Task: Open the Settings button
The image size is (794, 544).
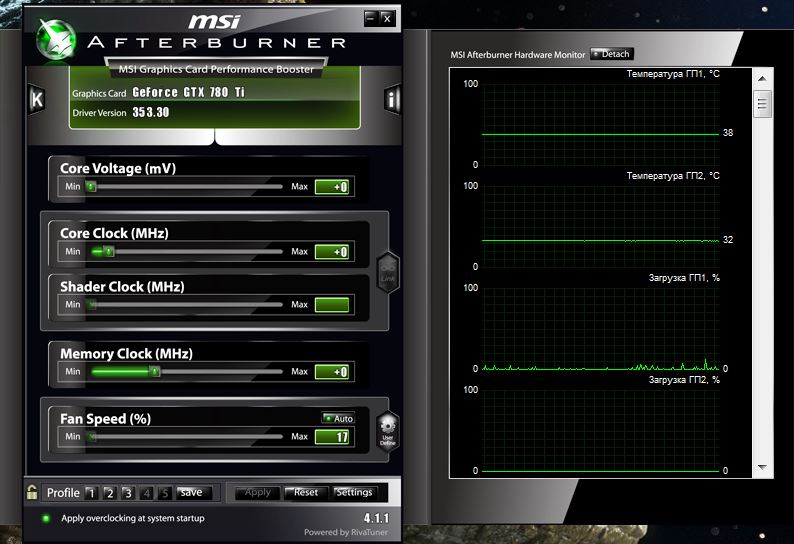Action: pos(354,492)
